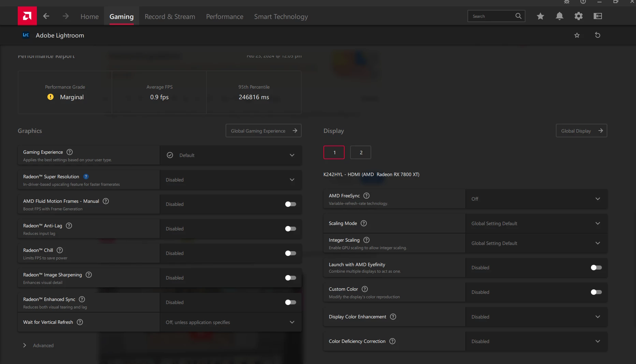Reset Adobe Lightroom profile settings
Image resolution: width=636 pixels, height=364 pixels.
tap(597, 35)
